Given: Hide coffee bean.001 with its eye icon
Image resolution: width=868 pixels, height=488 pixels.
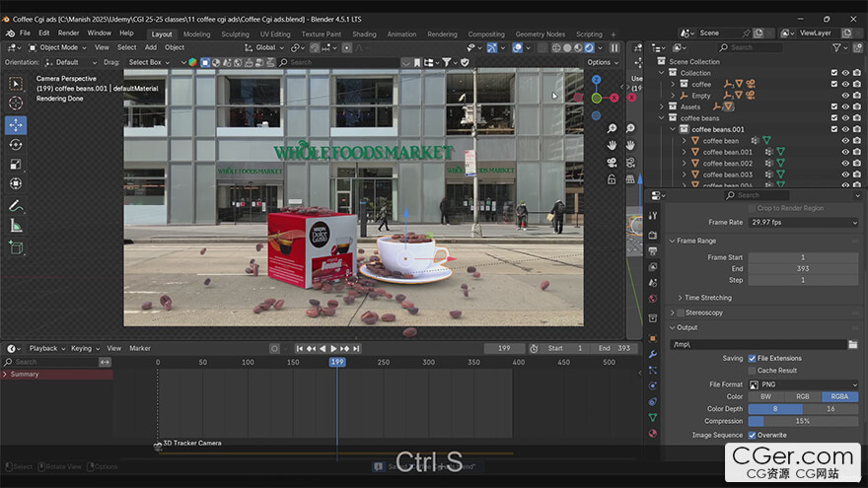Looking at the screenshot, I should (845, 152).
